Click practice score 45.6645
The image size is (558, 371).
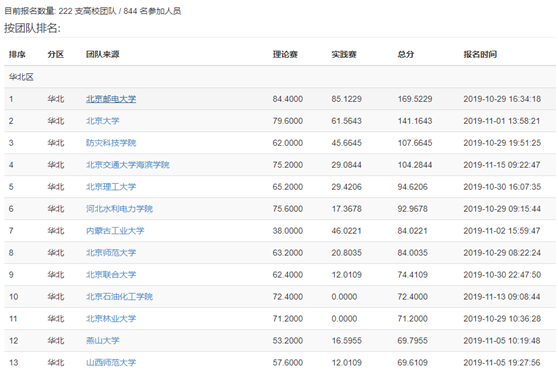pos(347,143)
